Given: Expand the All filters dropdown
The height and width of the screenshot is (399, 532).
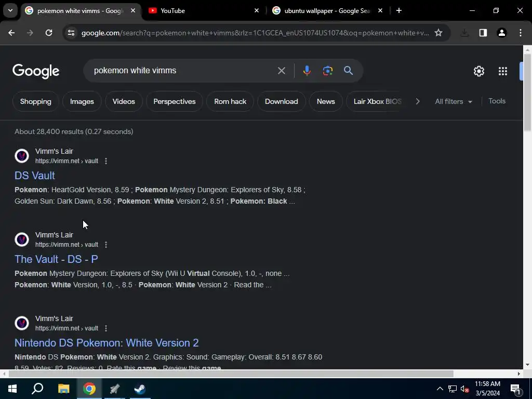Looking at the screenshot, I should click(x=454, y=101).
